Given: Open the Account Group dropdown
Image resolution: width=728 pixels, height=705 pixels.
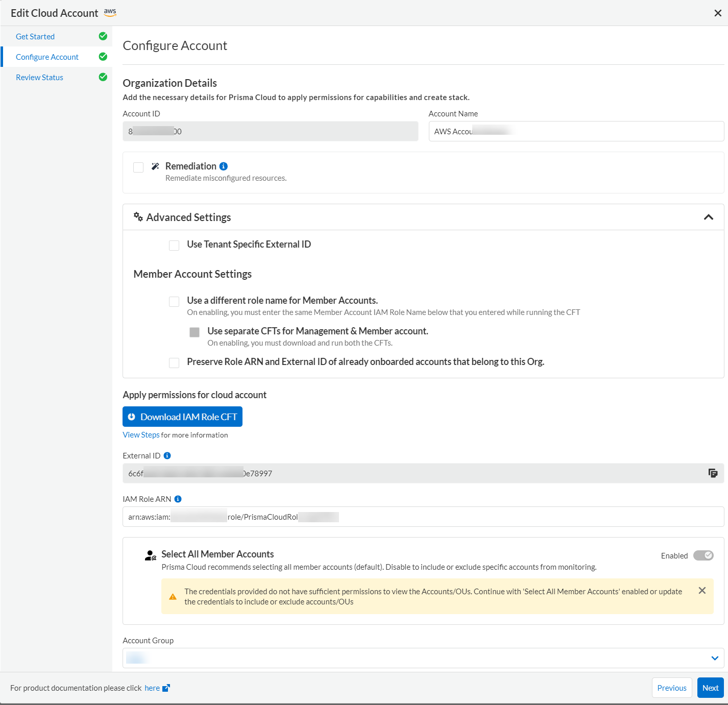Looking at the screenshot, I should coord(423,658).
